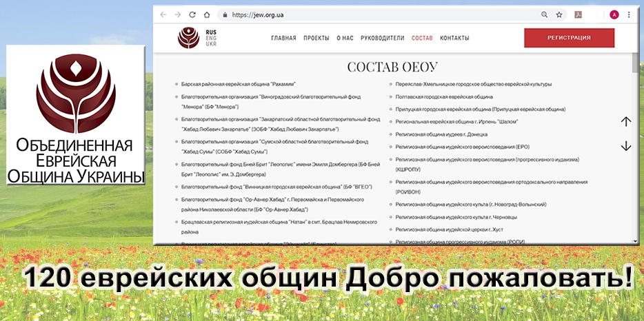Image resolution: width=644 pixels, height=321 pixels.
Task: Open the PDF extension icon
Action: 578,14
